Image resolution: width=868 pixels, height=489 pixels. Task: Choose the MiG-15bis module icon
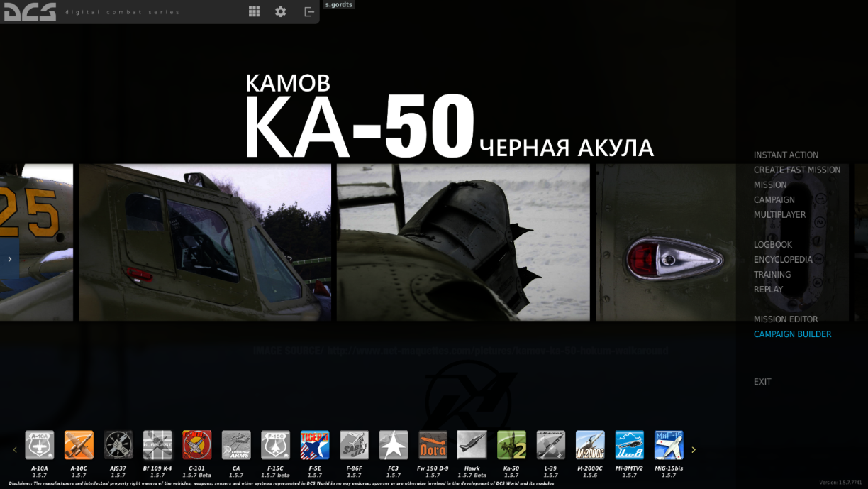coord(669,445)
